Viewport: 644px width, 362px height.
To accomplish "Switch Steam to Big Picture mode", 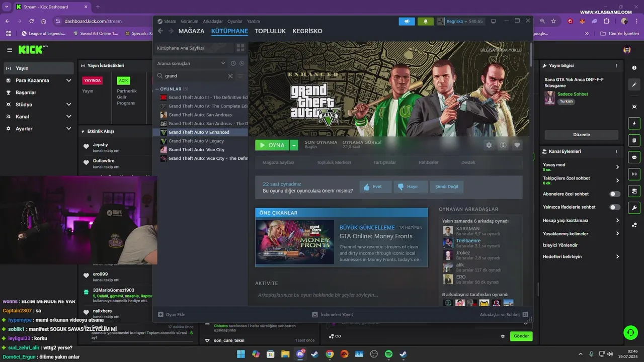I will pyautogui.click(x=494, y=21).
